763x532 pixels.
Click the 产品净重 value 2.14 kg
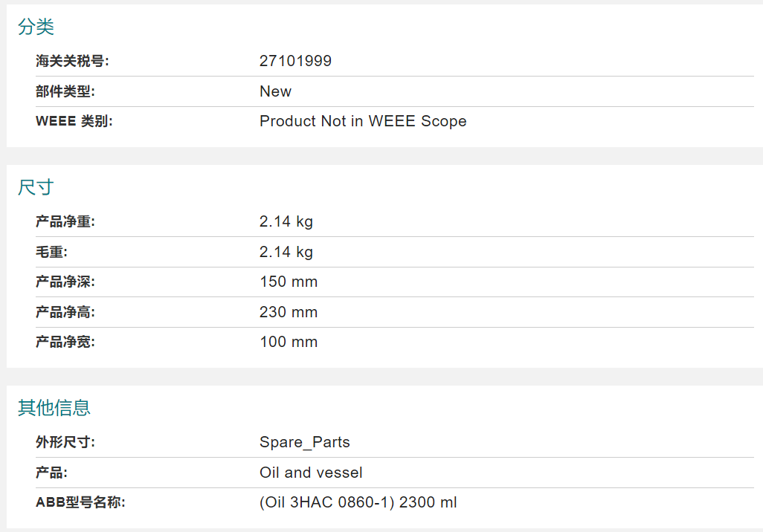[x=286, y=221]
